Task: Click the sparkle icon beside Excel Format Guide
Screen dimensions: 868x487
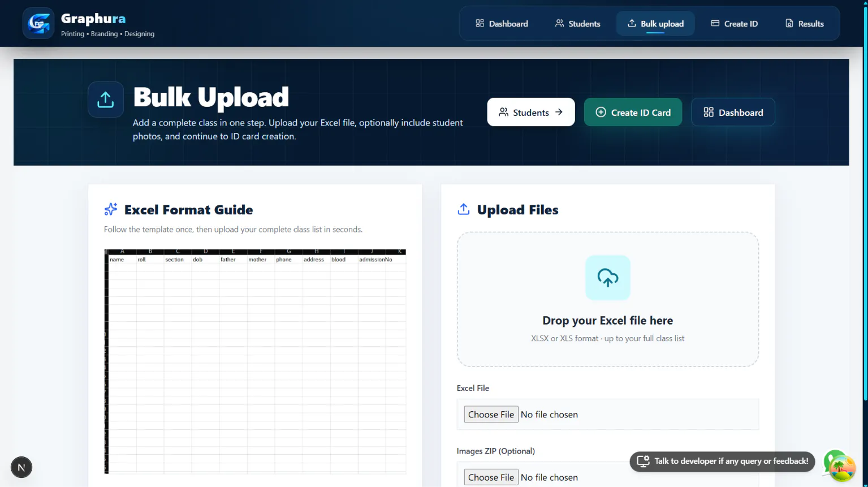Action: tap(111, 209)
